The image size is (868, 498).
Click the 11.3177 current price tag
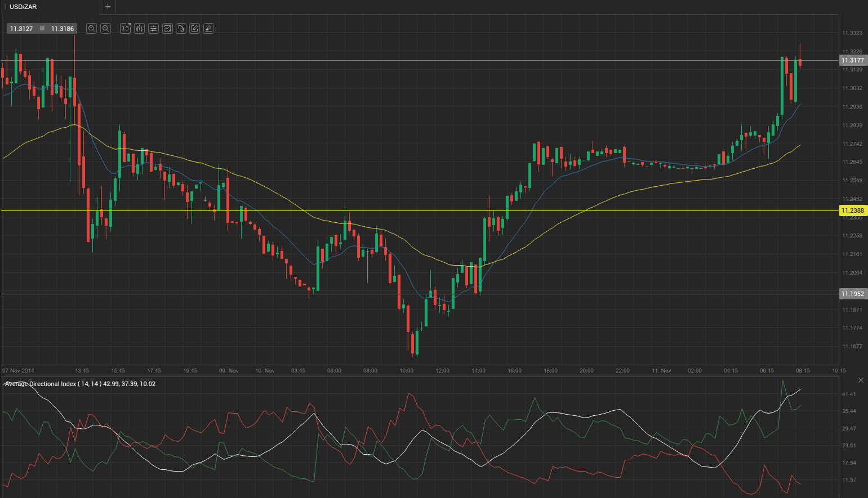coord(852,60)
